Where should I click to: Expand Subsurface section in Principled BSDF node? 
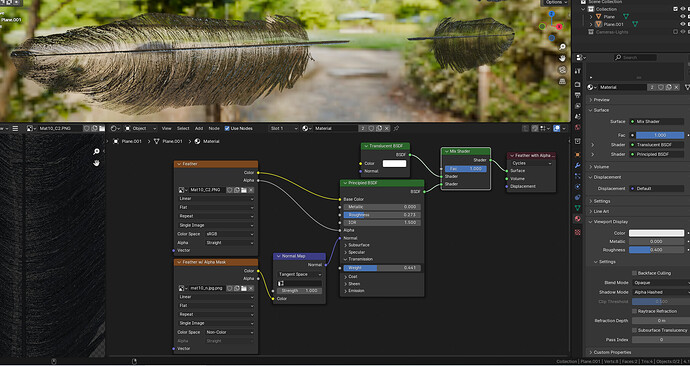[359, 245]
